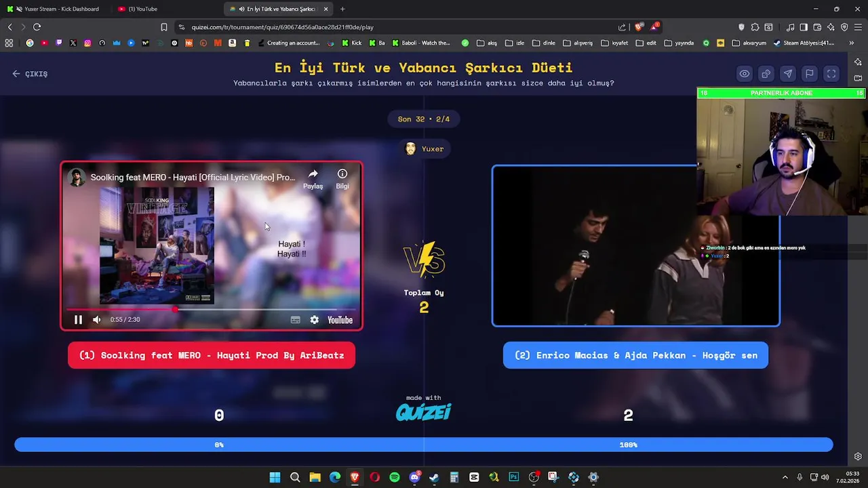Click the Quizei logo
This screenshot has height=488, width=868.
pyautogui.click(x=424, y=411)
